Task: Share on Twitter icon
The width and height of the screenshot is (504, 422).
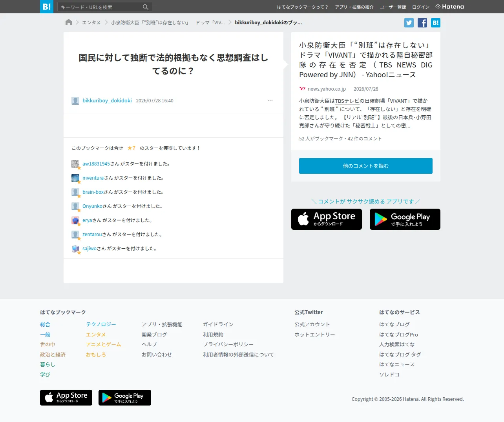Action: (x=409, y=23)
